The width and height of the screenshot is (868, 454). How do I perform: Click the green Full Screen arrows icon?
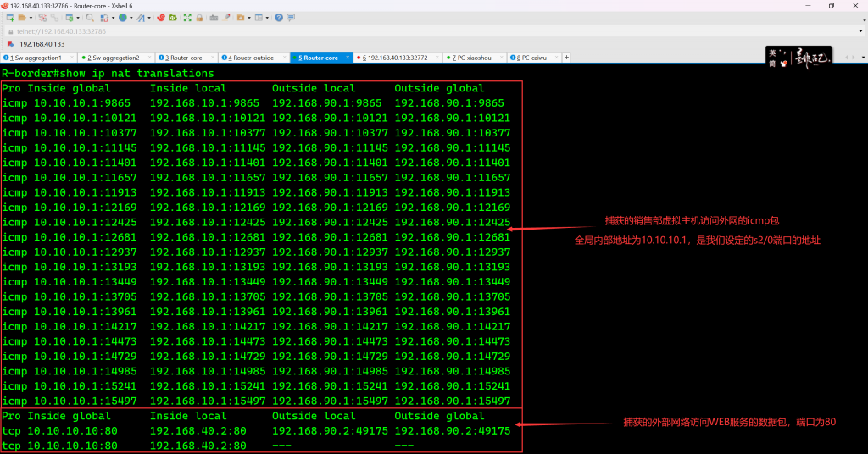point(188,18)
